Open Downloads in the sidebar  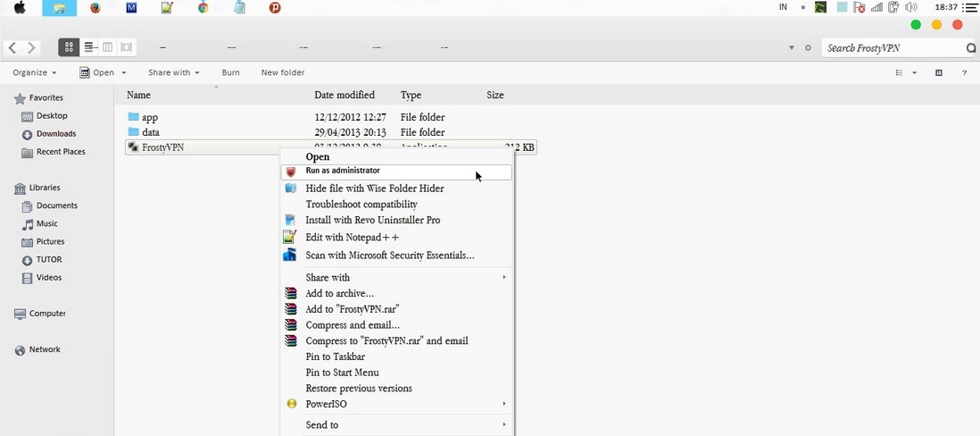coord(49,134)
